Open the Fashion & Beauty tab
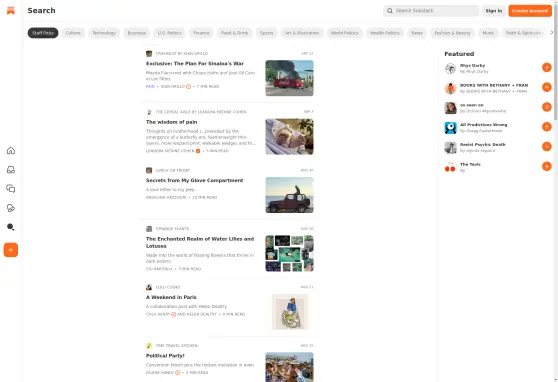 (x=452, y=33)
